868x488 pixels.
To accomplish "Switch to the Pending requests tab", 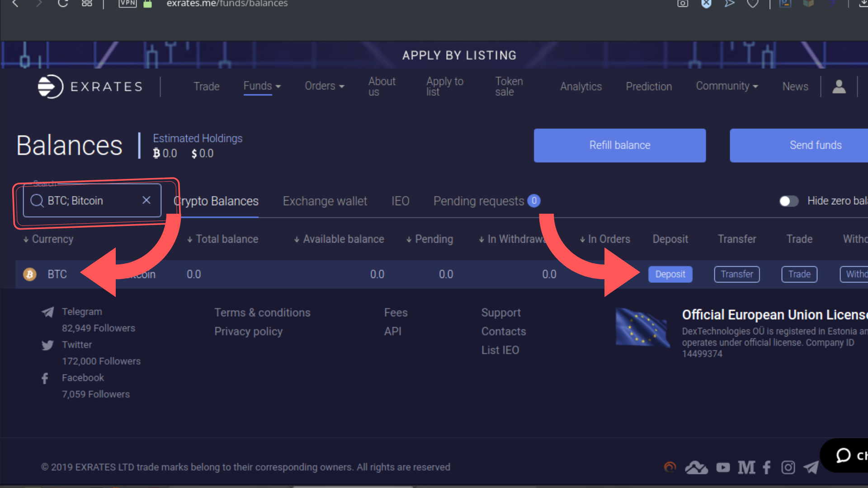I will [x=487, y=201].
